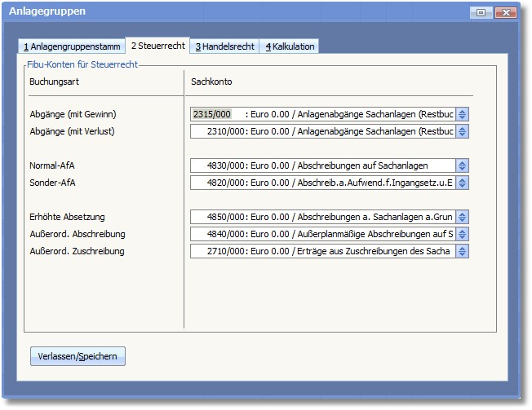Click the 2315/000 account input field

322,114
